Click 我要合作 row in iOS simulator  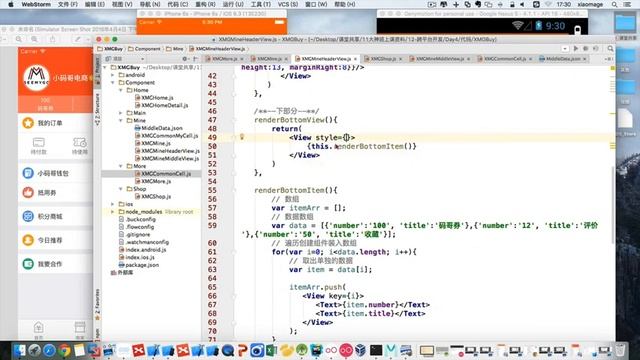[56, 264]
